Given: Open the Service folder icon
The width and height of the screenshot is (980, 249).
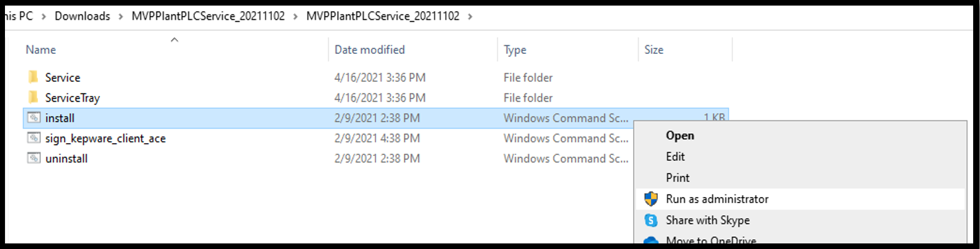Looking at the screenshot, I should point(34,77).
